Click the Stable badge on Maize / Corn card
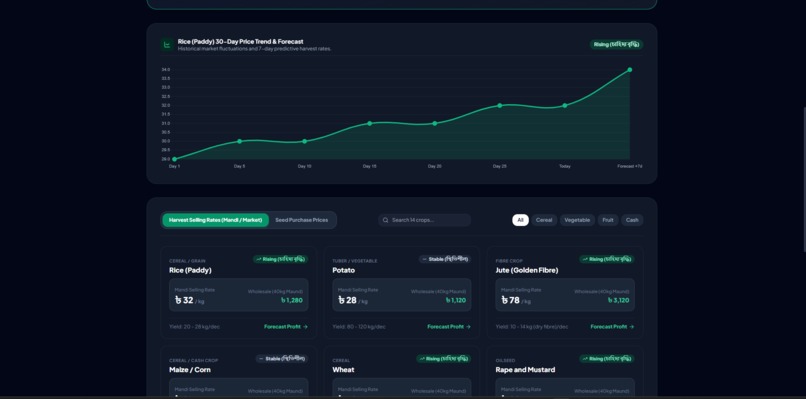Image resolution: width=806 pixels, height=399 pixels. click(282, 358)
